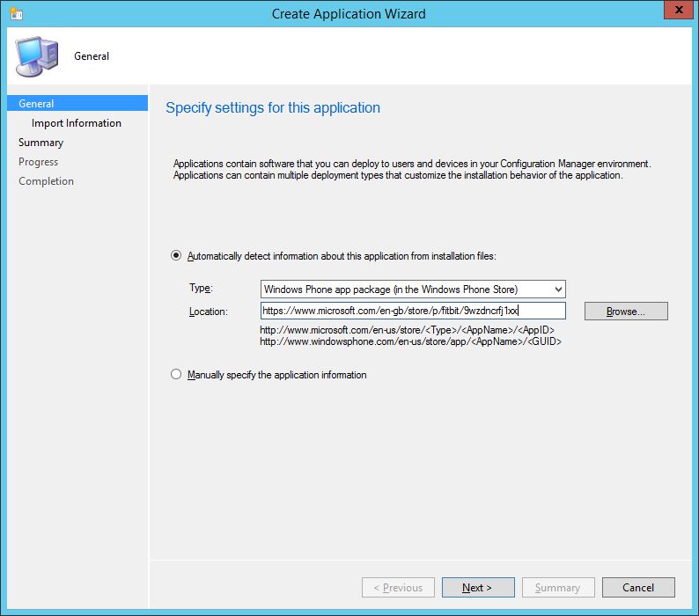Click the Location URL input field

pos(413,311)
